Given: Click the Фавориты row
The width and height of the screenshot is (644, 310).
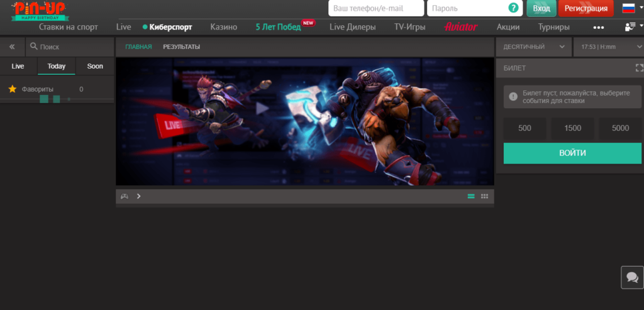Looking at the screenshot, I should [x=57, y=89].
